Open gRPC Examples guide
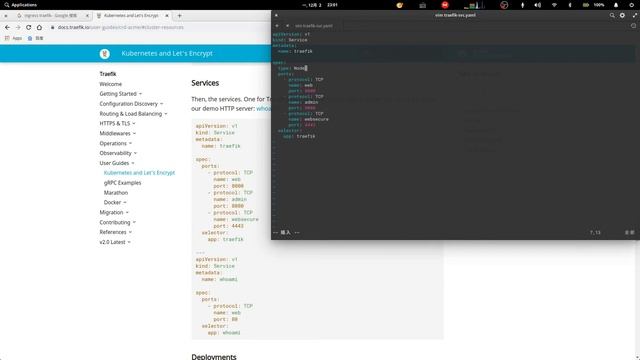 [x=122, y=182]
